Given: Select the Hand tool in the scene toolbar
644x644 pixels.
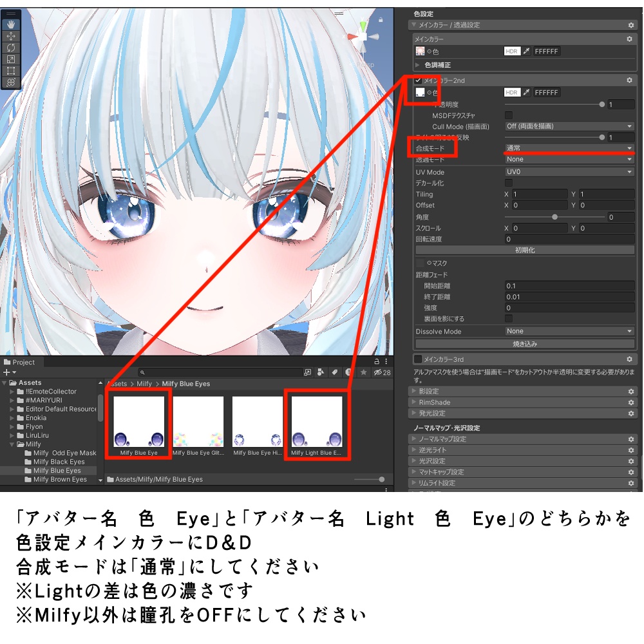Looking at the screenshot, I should pos(11,24).
